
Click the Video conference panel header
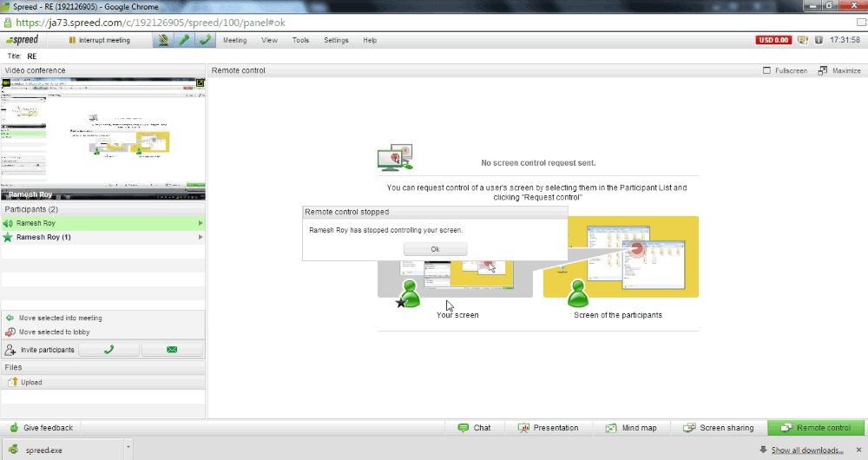(x=103, y=70)
